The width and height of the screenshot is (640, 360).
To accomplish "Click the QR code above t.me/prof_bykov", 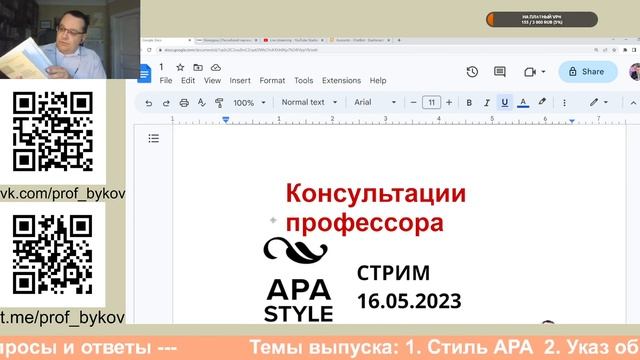I will pos(53,255).
